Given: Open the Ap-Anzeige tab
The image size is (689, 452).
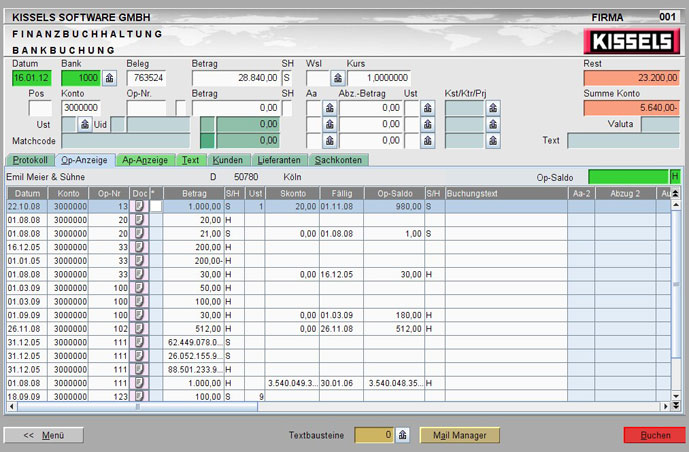Looking at the screenshot, I should (145, 160).
